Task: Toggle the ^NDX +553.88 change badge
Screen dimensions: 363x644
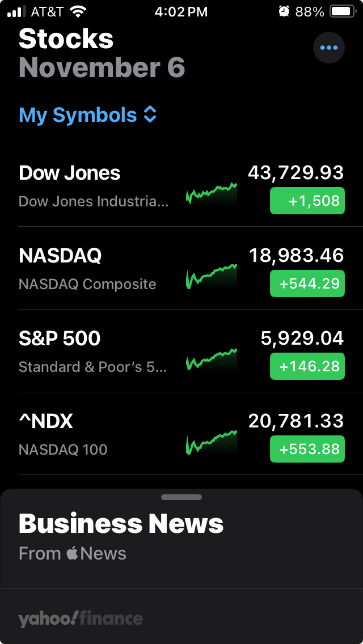Action: [307, 449]
